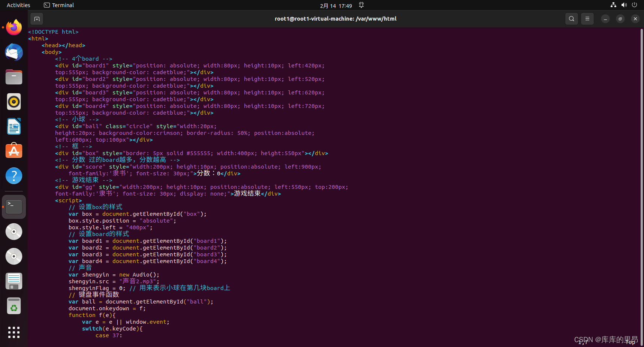The image size is (644, 347).
Task: Open the Trash in the dock
Action: [x=14, y=306]
